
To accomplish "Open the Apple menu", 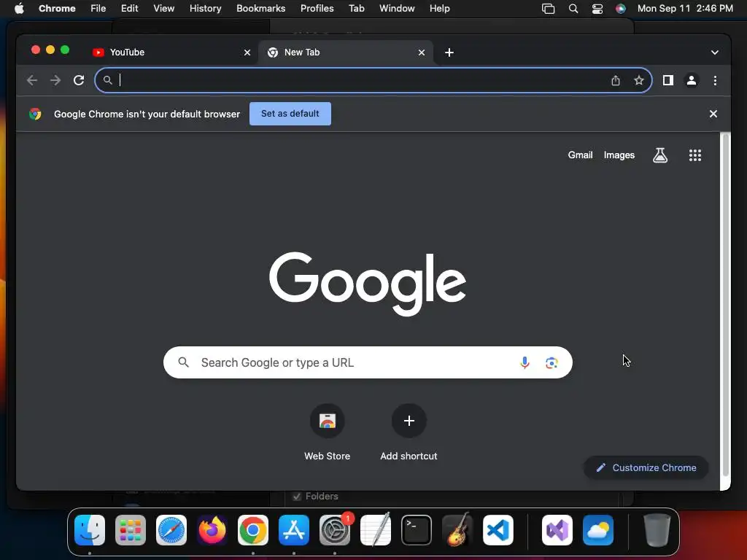I will coord(19,9).
